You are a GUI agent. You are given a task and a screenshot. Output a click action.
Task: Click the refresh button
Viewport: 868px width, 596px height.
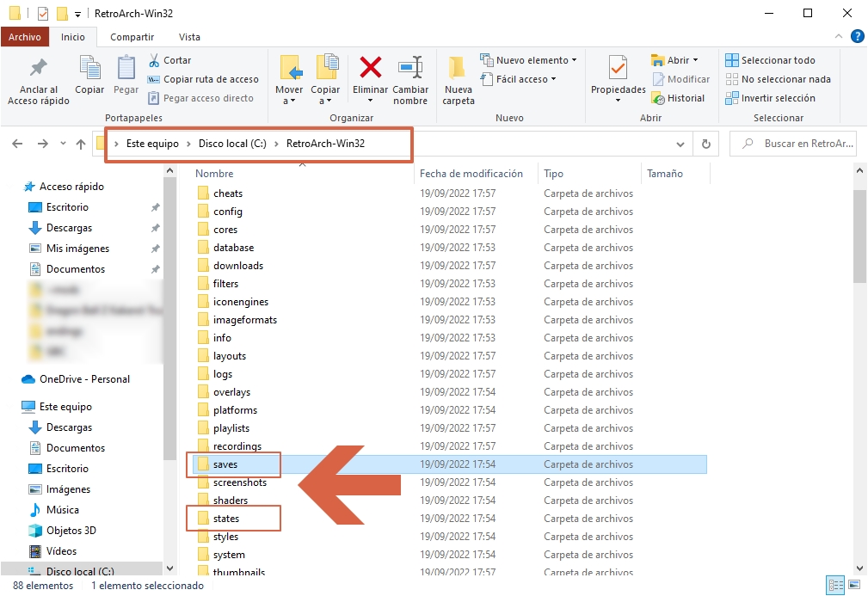705,144
